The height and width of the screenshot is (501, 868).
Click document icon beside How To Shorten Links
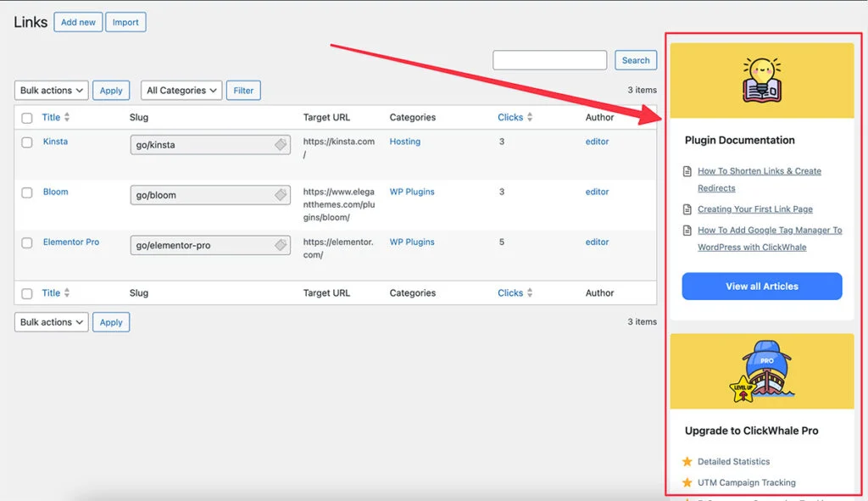pyautogui.click(x=687, y=171)
